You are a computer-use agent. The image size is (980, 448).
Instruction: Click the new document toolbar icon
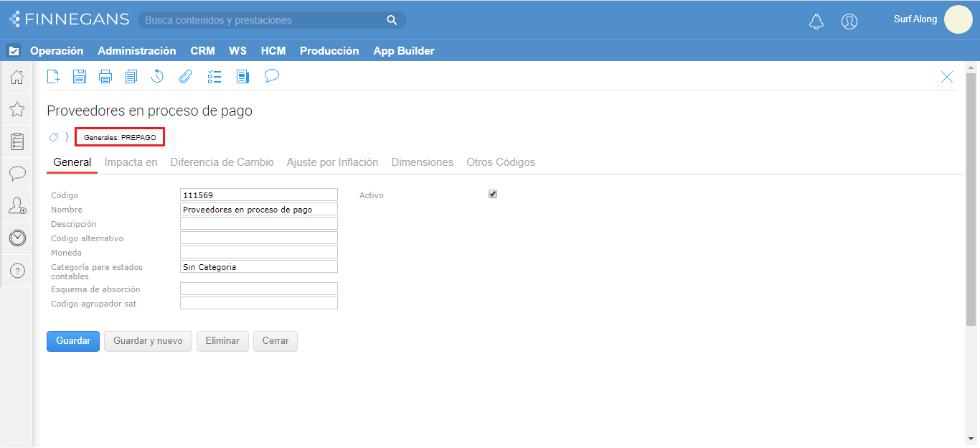[x=53, y=77]
